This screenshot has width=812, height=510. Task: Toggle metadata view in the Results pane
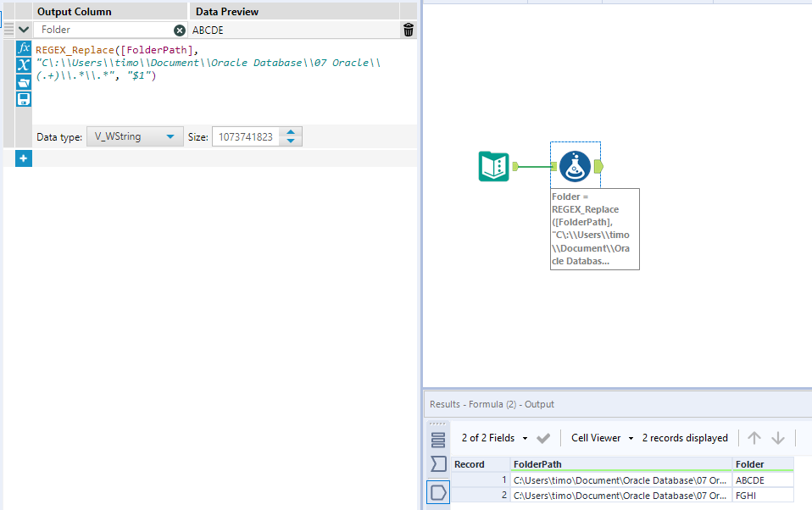point(438,463)
